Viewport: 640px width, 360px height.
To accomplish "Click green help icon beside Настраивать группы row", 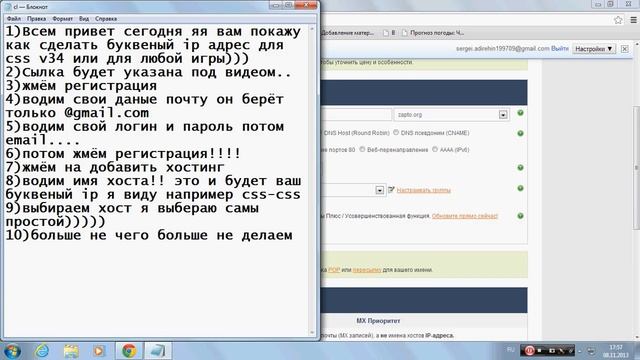I will 520,189.
